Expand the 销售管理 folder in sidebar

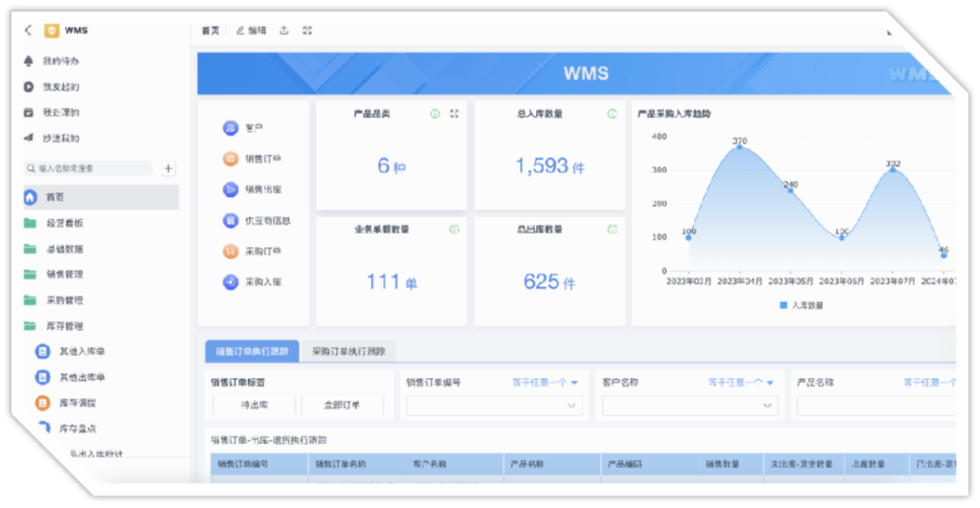[64, 275]
